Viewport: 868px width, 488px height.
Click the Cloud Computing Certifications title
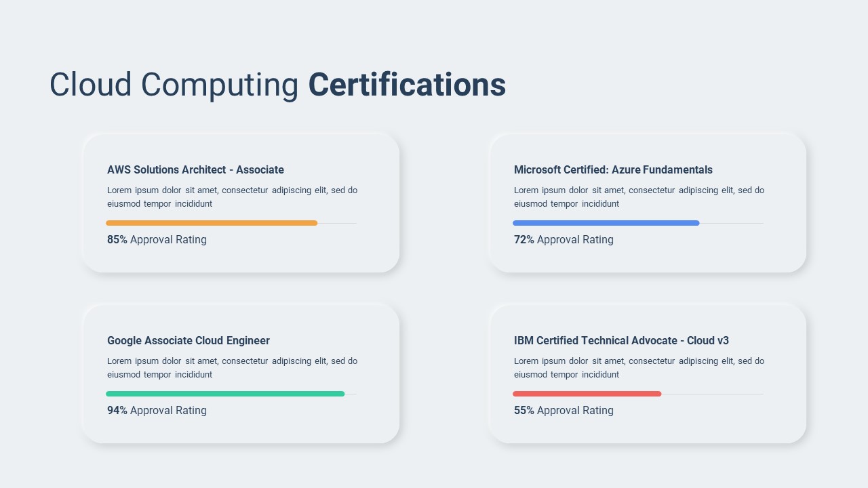click(277, 85)
